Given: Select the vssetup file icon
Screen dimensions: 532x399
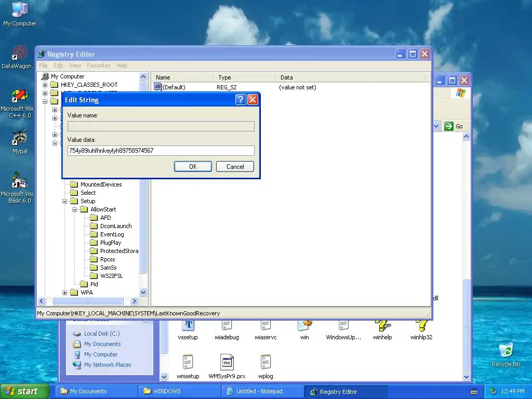Looking at the screenshot, I should (188, 325).
